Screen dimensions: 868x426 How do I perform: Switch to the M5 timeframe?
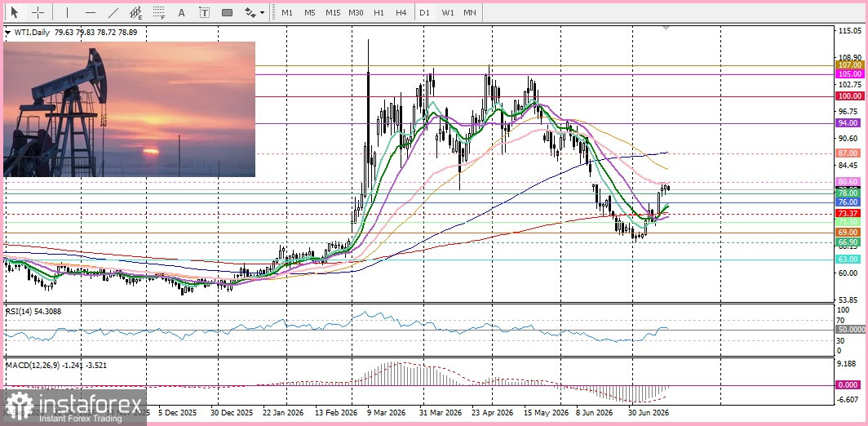[309, 12]
